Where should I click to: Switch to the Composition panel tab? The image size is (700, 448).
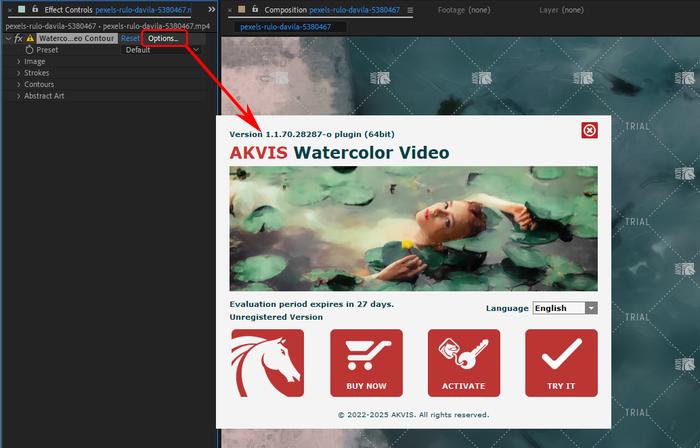(x=332, y=10)
